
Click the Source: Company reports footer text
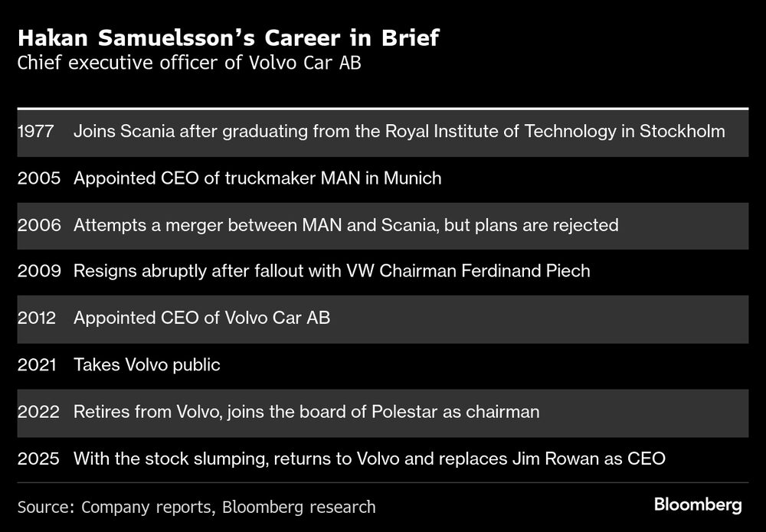(x=196, y=506)
